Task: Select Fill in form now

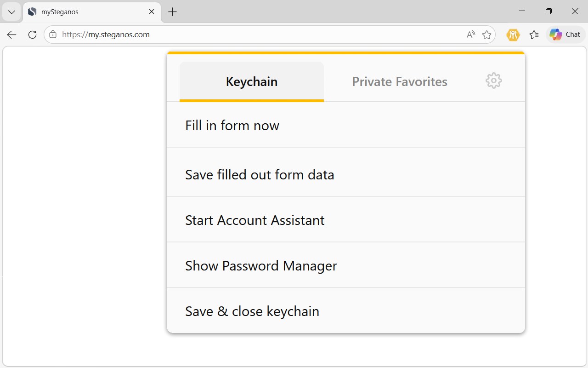Action: click(346, 125)
